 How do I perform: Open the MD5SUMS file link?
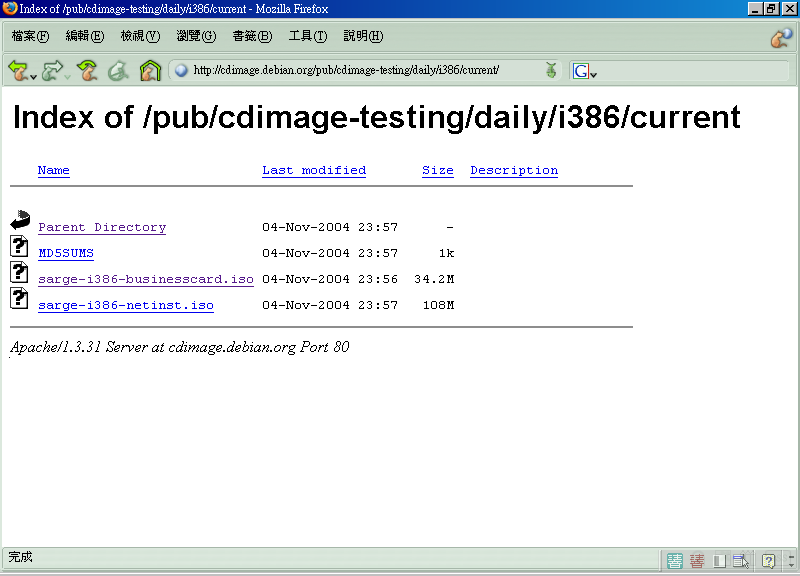click(x=66, y=253)
